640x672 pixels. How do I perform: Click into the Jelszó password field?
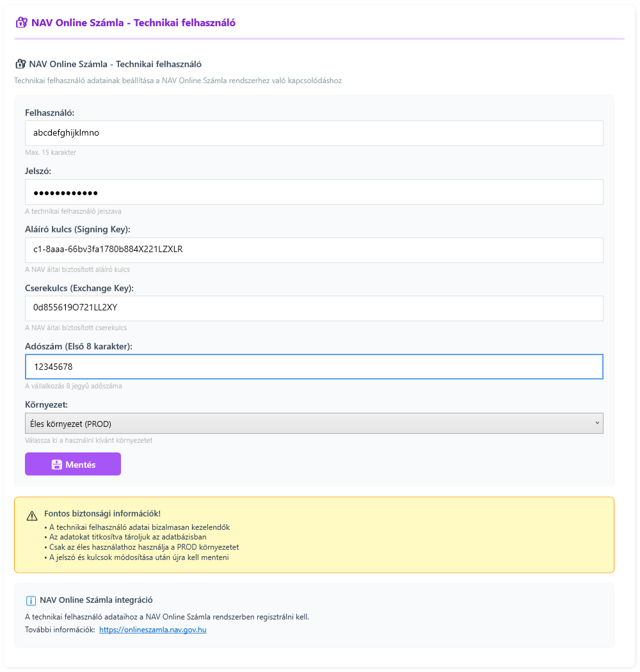pos(314,192)
